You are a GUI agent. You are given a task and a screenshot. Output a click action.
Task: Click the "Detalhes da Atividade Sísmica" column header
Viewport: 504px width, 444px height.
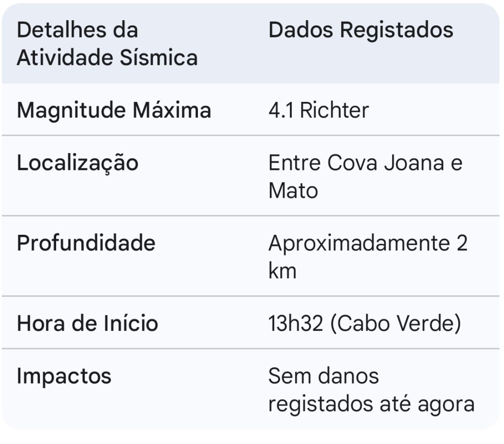point(107,44)
